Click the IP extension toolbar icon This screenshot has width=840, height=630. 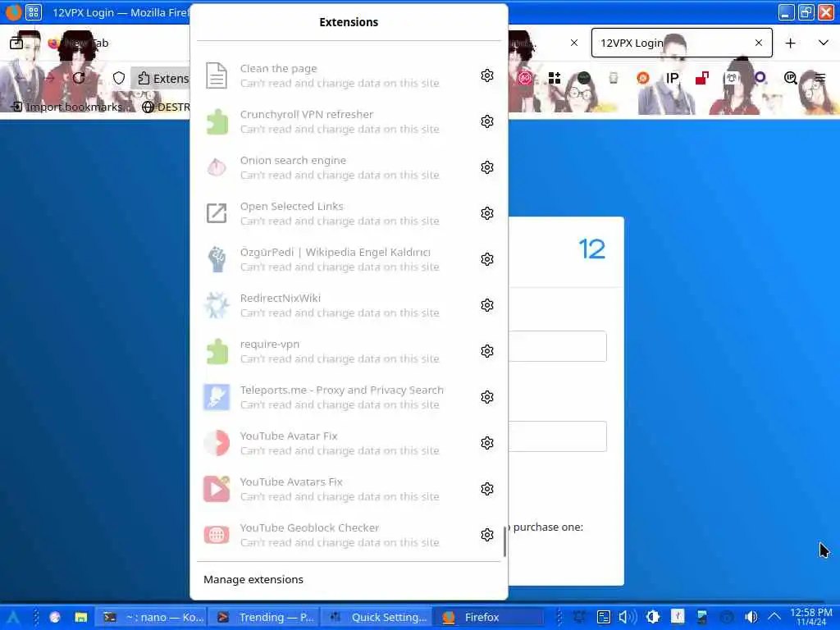pyautogui.click(x=673, y=78)
